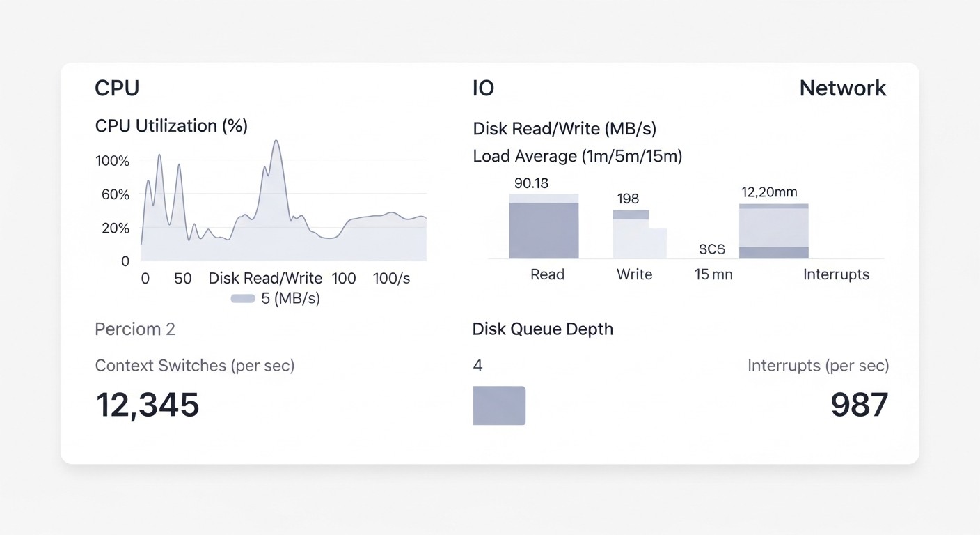Click the 100% y-axis label
This screenshot has width=980, height=535.
[x=112, y=161]
